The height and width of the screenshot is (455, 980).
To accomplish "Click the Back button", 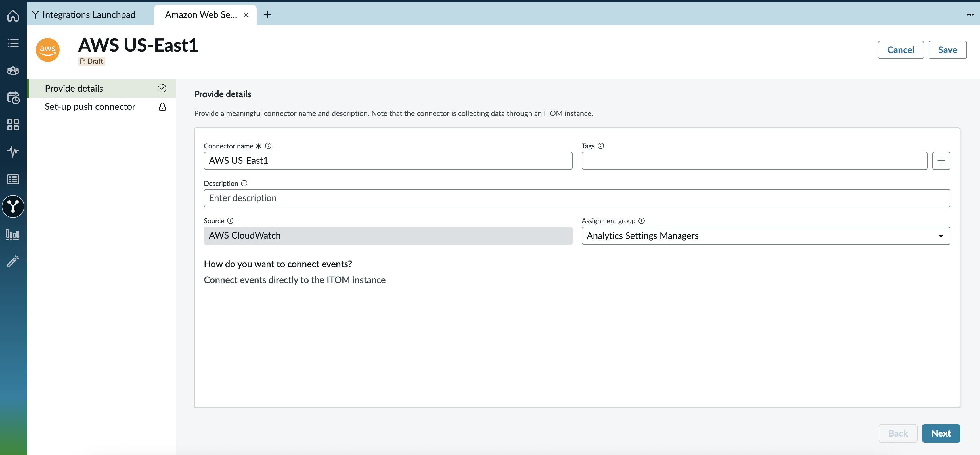I will click(x=897, y=433).
